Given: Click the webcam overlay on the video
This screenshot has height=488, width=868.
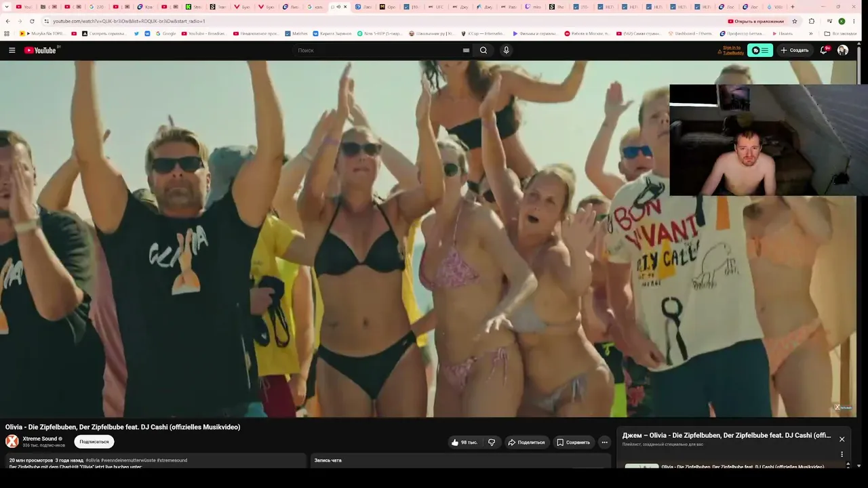Looking at the screenshot, I should (768, 140).
